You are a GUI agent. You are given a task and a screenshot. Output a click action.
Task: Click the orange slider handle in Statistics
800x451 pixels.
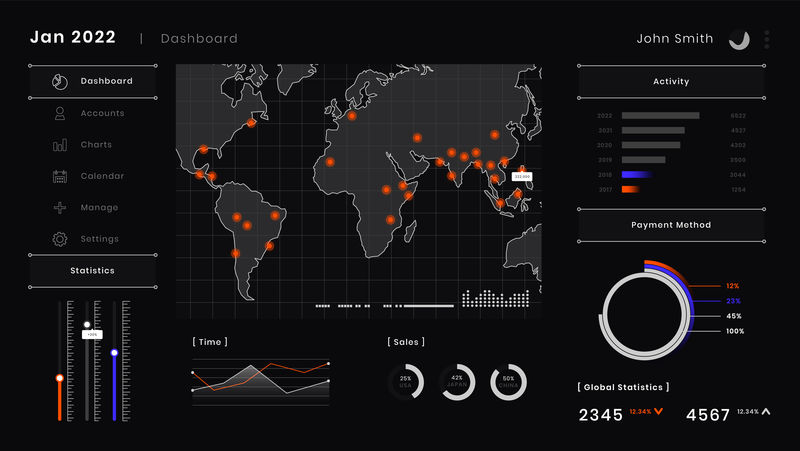tap(60, 378)
